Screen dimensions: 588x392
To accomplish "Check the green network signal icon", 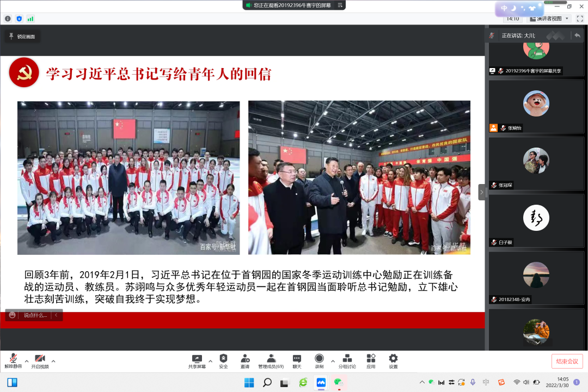I will [30, 19].
